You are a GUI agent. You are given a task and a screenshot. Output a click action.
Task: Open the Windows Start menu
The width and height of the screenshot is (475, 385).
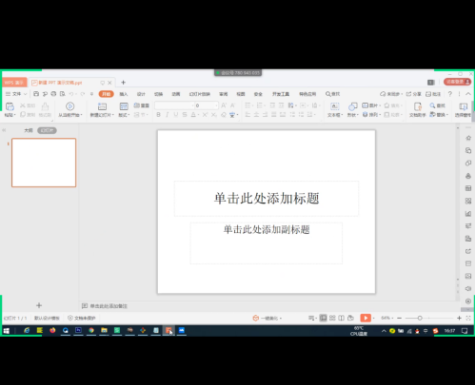pos(6,331)
